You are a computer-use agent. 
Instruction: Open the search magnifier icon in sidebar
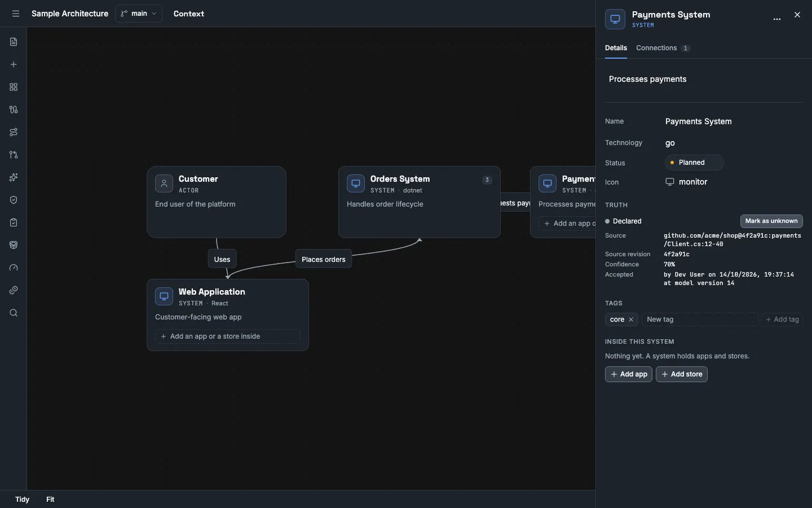[14, 313]
